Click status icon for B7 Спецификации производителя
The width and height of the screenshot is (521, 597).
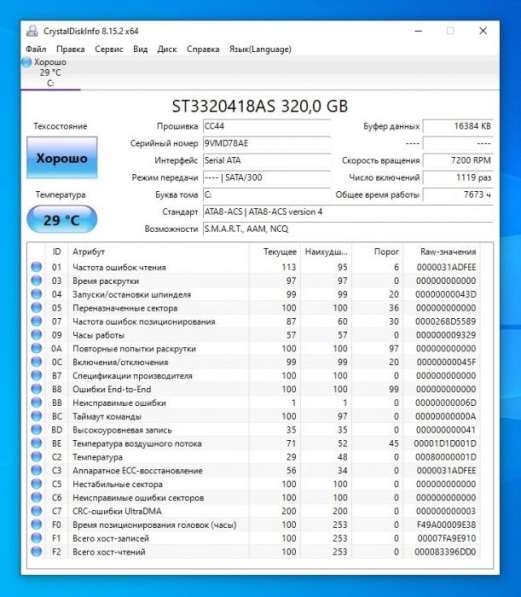tap(36, 375)
